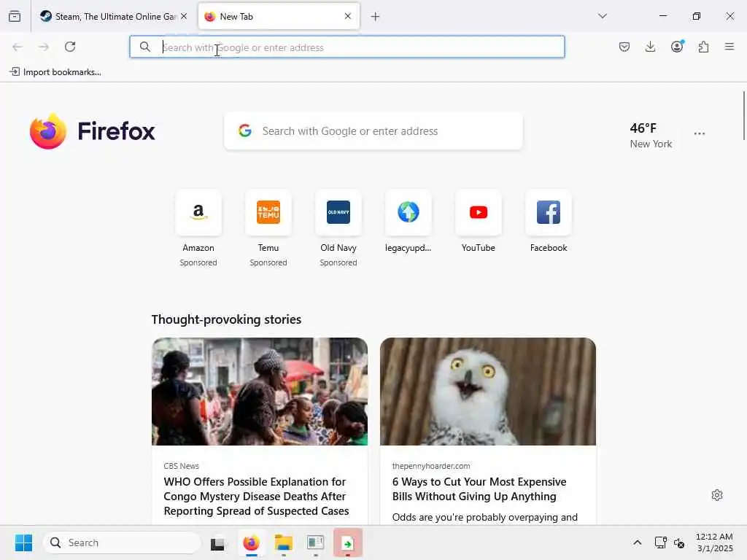This screenshot has height=560, width=747.
Task: Click the Firefox logo on page
Action: pyautogui.click(x=93, y=131)
